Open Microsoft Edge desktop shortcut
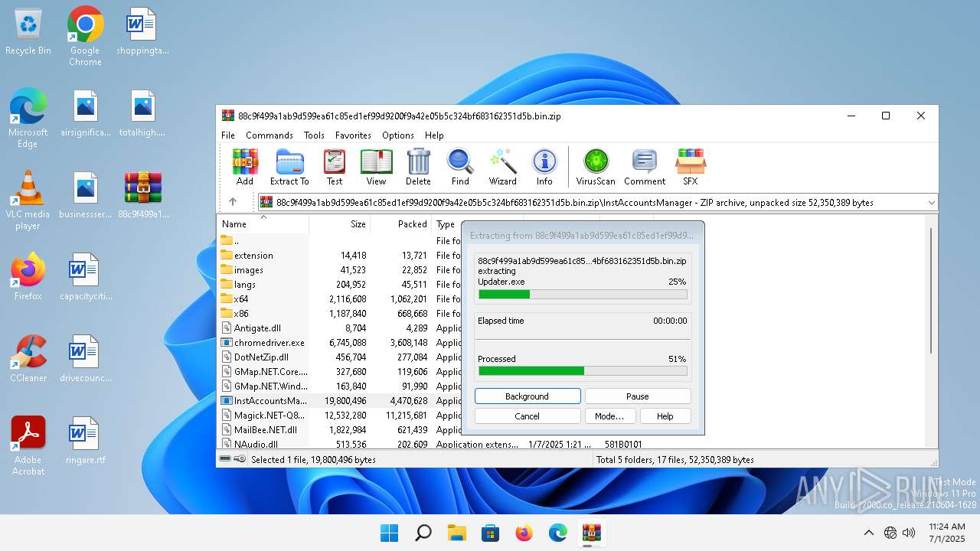Image resolution: width=980 pixels, height=551 pixels. (28, 119)
